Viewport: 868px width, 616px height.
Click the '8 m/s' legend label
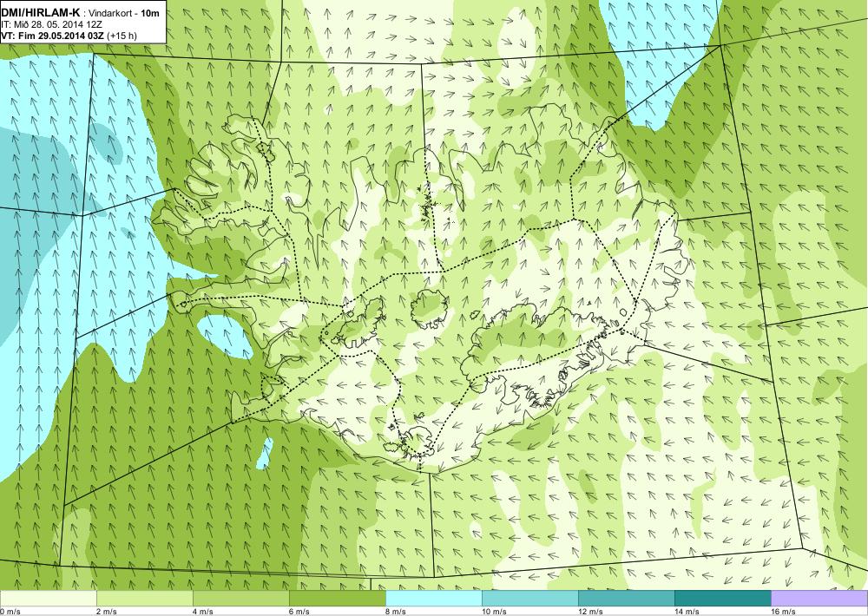395,612
